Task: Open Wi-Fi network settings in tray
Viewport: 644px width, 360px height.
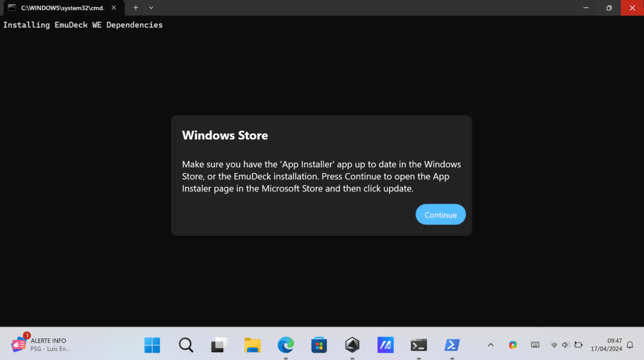Action: [x=554, y=345]
